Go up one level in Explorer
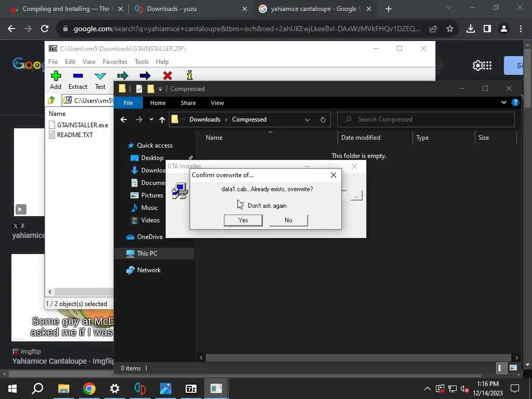 pyautogui.click(x=162, y=119)
